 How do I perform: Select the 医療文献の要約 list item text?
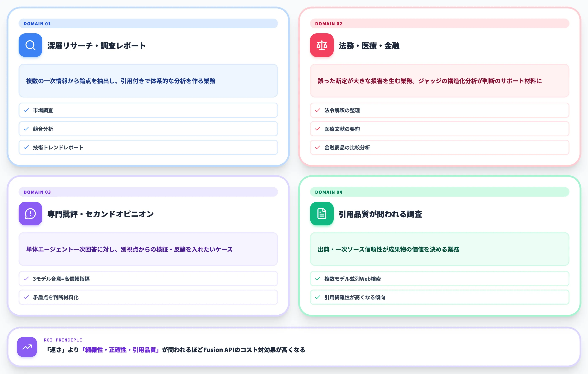[342, 129]
